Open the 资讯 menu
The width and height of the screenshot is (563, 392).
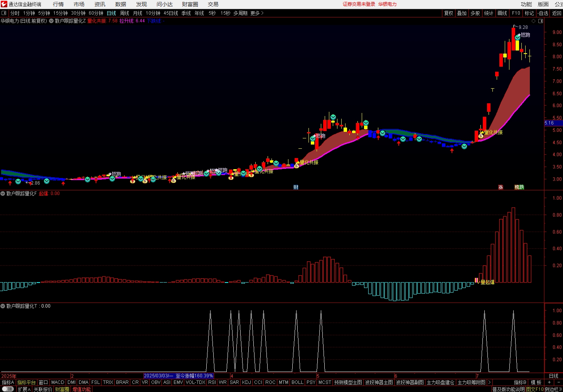tap(100, 4)
